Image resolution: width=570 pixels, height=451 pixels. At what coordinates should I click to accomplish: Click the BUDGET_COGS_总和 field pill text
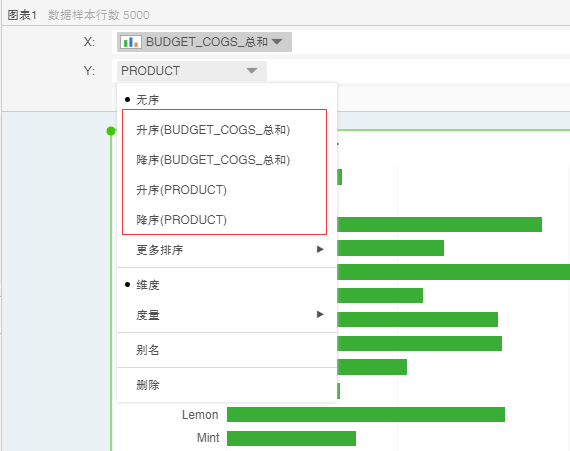pos(207,42)
